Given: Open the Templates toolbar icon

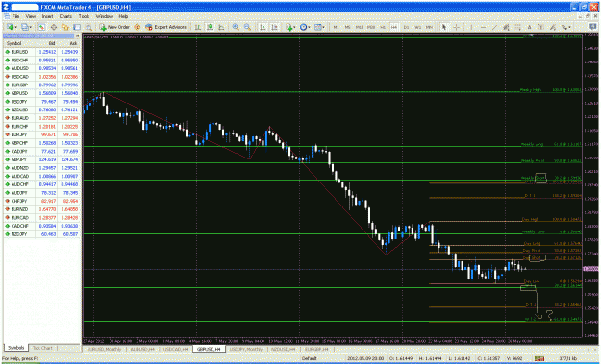Looking at the screenshot, I should click(x=317, y=27).
